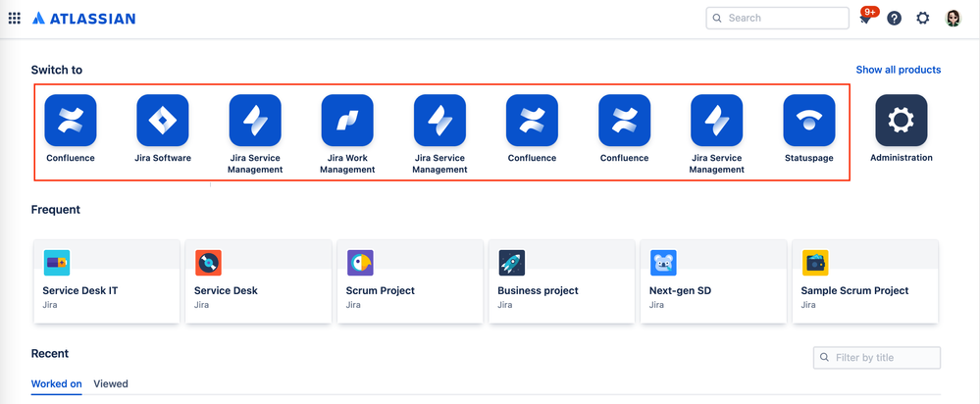Focus the top Search field
This screenshot has height=404, width=980.
click(x=778, y=18)
